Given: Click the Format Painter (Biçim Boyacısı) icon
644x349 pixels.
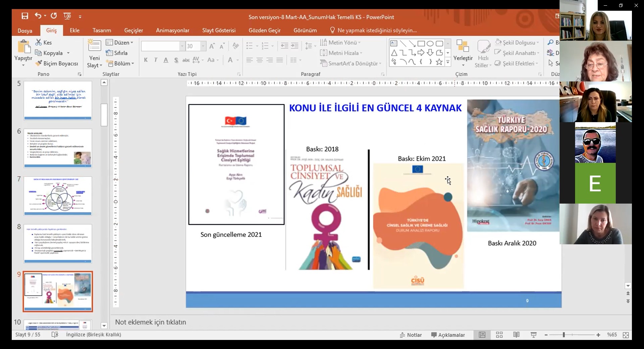Looking at the screenshot, I should point(39,63).
